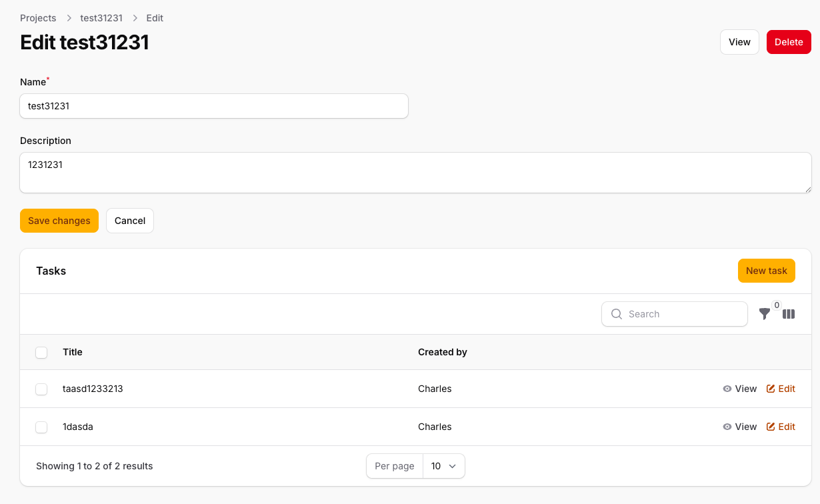This screenshot has height=504, width=820.
Task: Go to Projects in the breadcrumb
Action: click(x=38, y=18)
